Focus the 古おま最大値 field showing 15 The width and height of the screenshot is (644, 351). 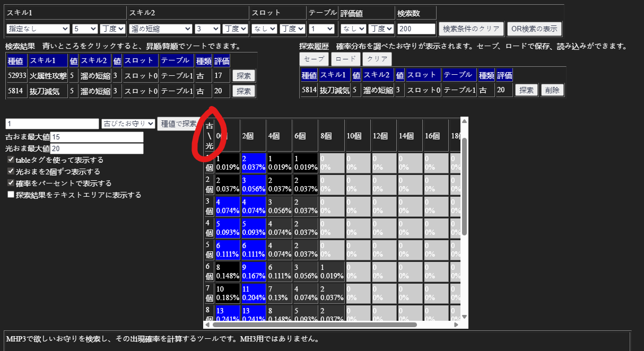97,137
